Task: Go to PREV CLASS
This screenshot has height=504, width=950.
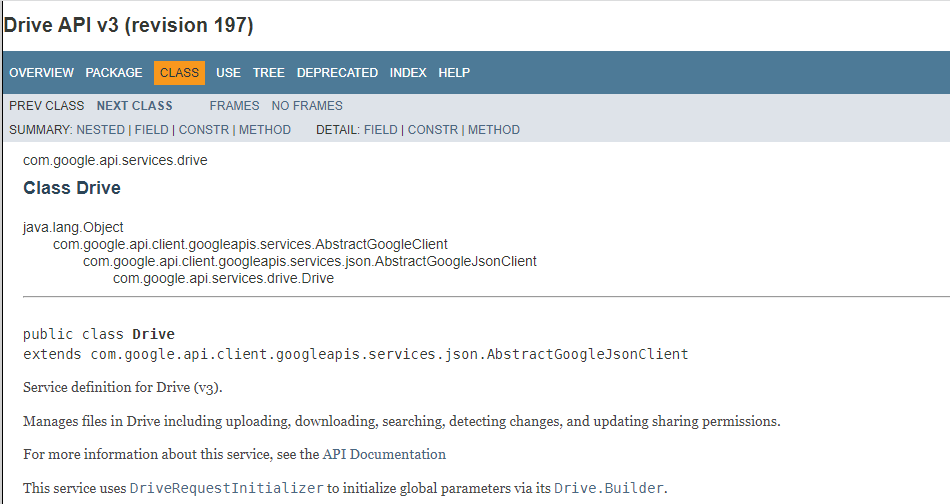Action: [x=47, y=105]
